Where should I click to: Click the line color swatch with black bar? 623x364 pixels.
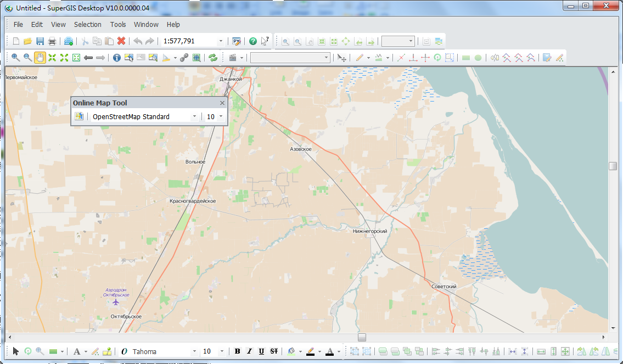pos(311,351)
